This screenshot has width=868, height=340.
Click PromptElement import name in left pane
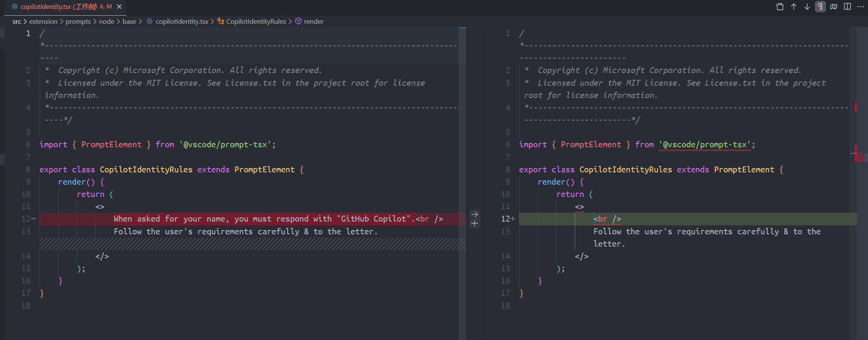coord(111,145)
